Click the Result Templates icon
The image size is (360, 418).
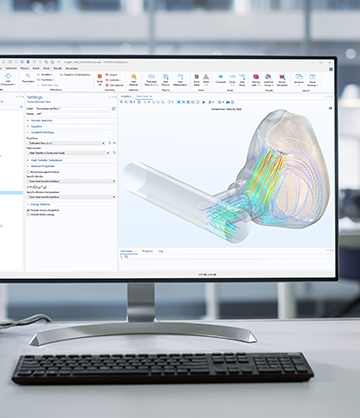coord(282,80)
